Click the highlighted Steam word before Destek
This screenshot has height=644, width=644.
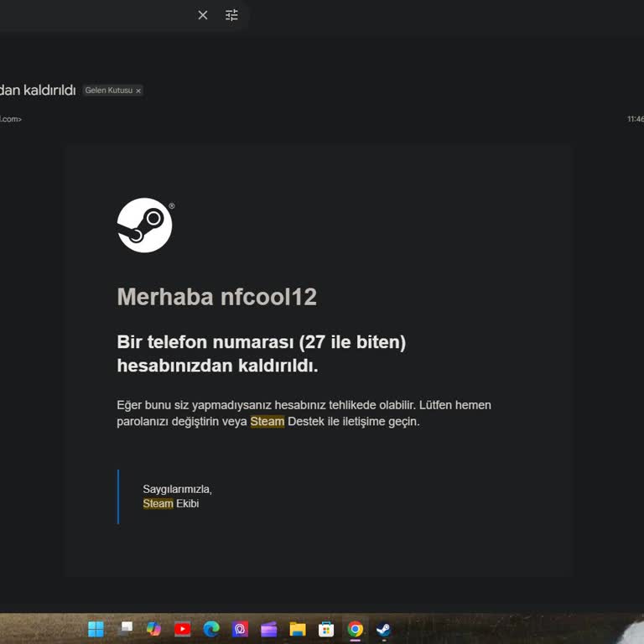(267, 422)
